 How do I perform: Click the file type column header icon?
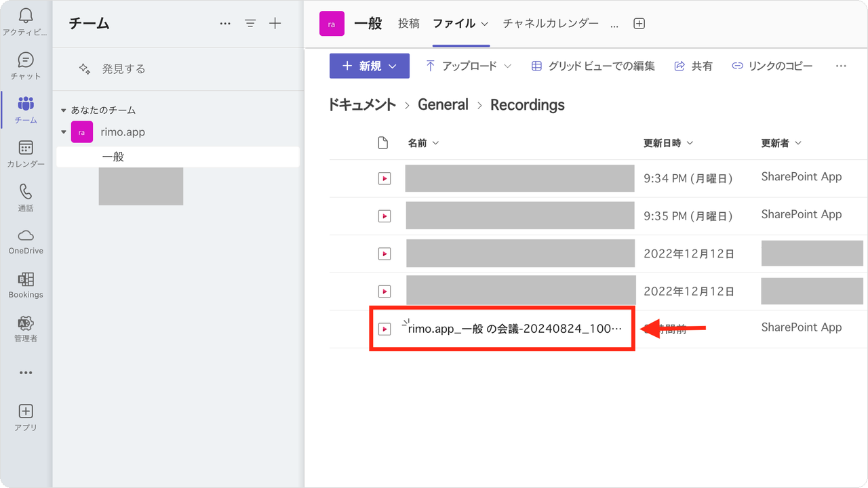(383, 143)
